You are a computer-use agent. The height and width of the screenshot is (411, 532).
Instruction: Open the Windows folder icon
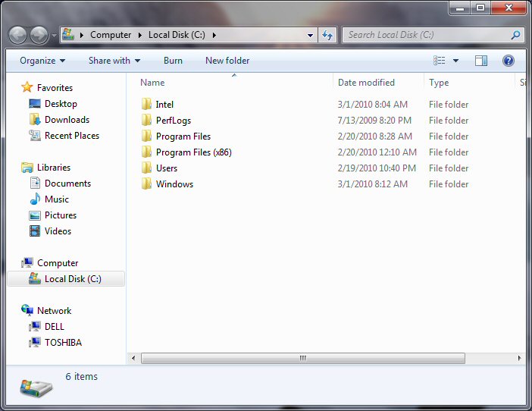click(146, 184)
